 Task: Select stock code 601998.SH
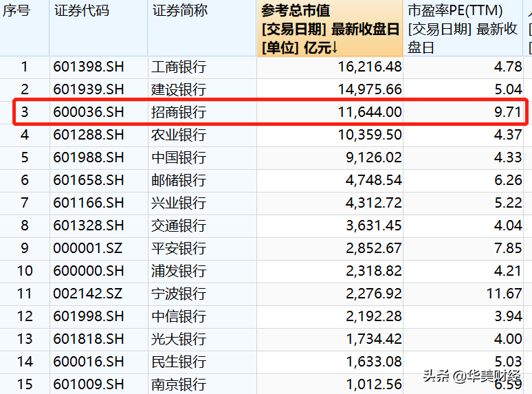(x=89, y=316)
